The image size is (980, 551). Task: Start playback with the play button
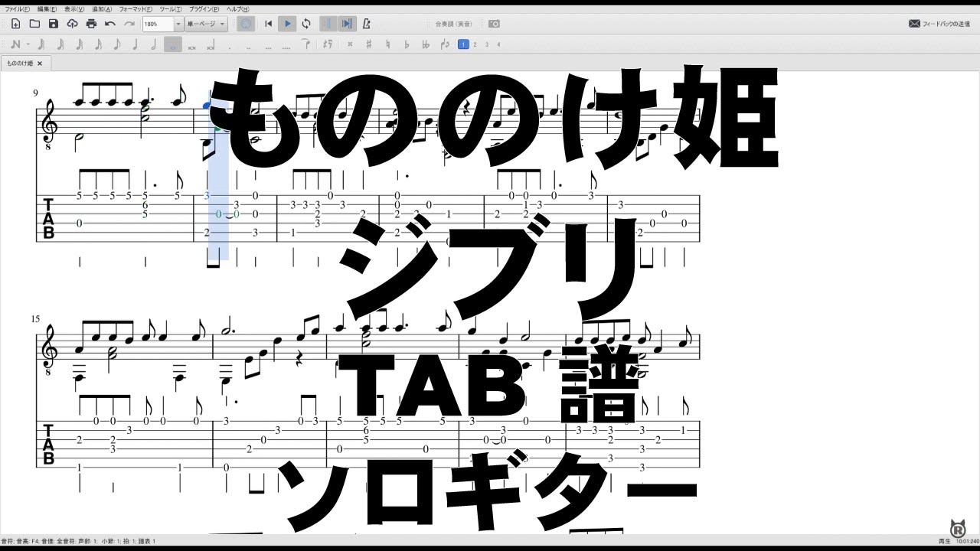pos(287,24)
